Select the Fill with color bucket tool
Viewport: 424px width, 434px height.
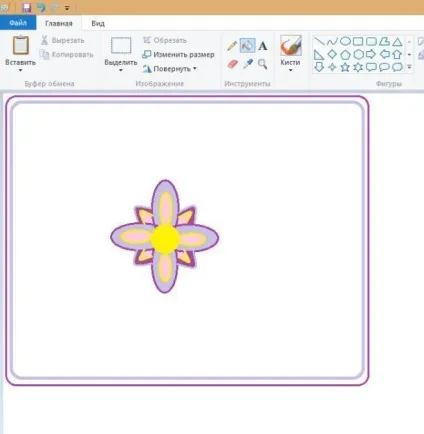[x=247, y=46]
